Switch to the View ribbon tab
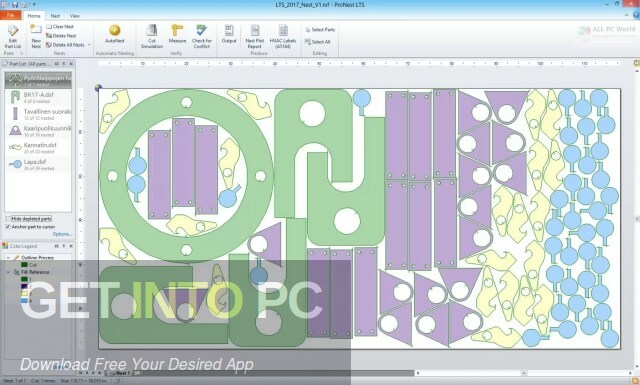Viewport: 640px width, 385px height. (x=75, y=16)
